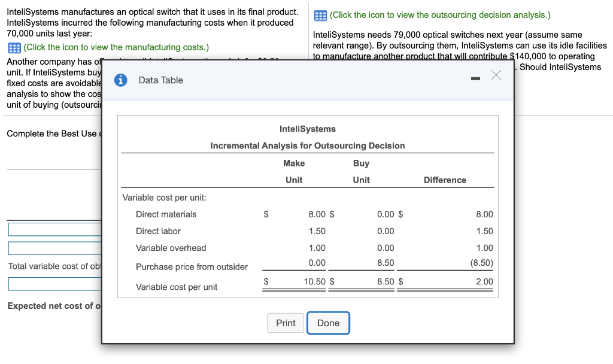Open 'Click the icon to view the manufacturing costs' link

pos(116,47)
